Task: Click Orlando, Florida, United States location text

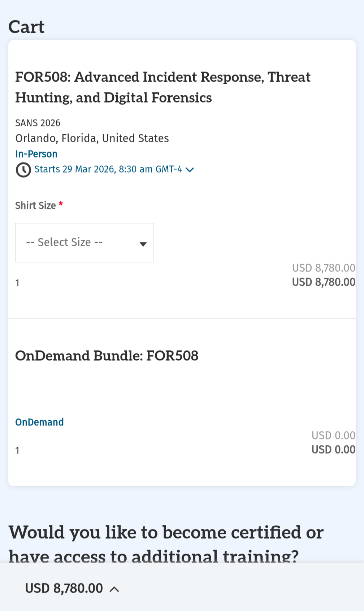Action: click(x=92, y=138)
